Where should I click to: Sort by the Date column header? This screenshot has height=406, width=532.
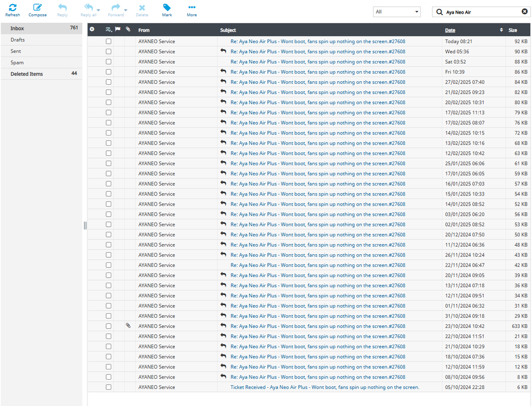pyautogui.click(x=450, y=30)
